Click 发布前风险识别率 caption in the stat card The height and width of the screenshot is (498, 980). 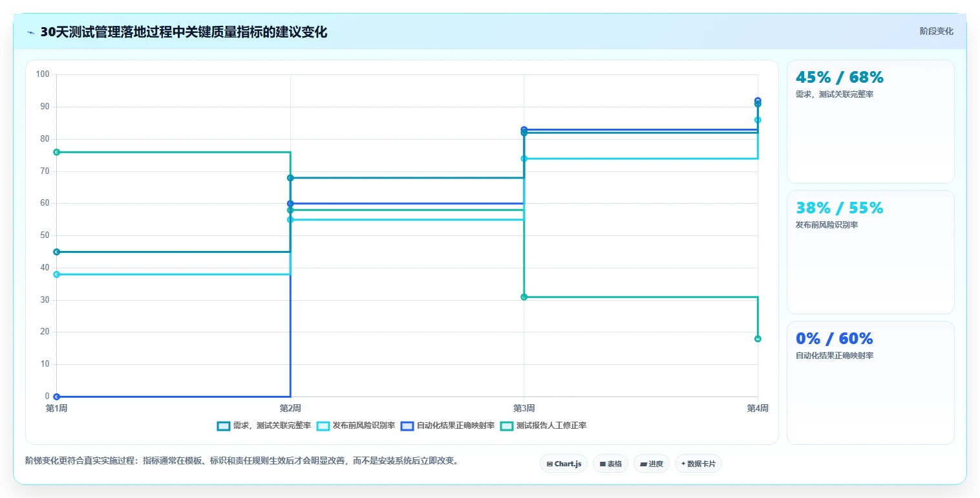(827, 225)
